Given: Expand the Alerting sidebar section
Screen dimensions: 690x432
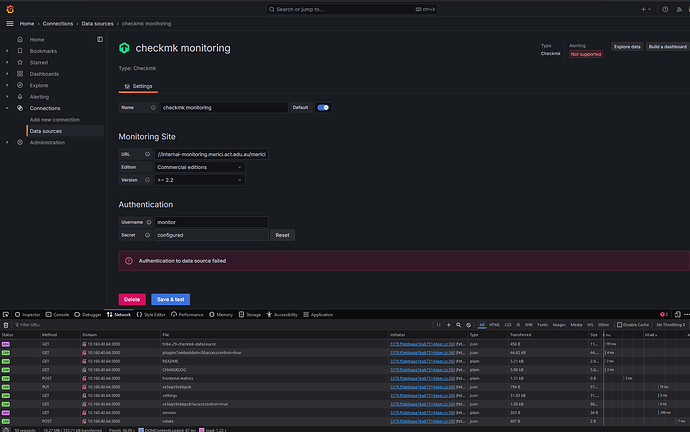Looking at the screenshot, I should tap(7, 97).
